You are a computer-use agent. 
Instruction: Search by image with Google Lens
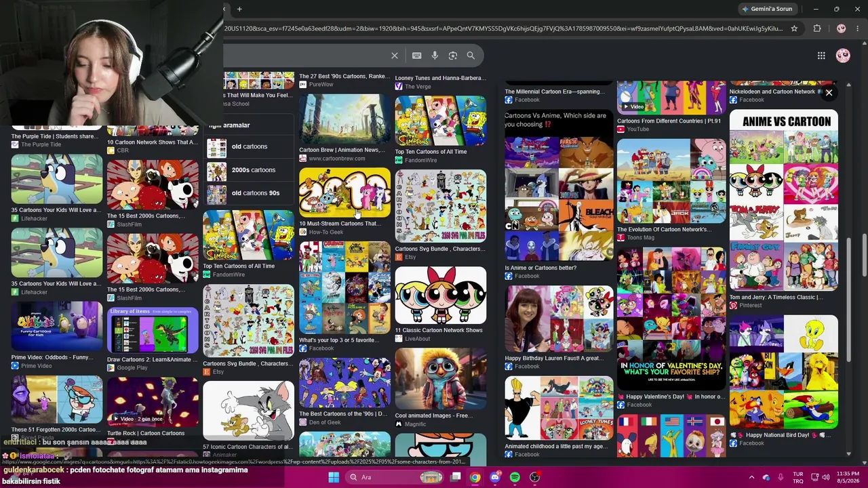pos(453,56)
